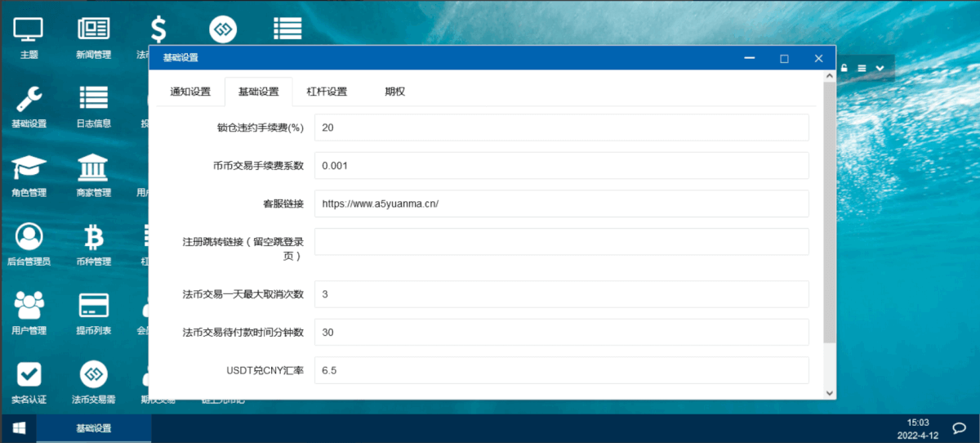Viewport: 980px width, 443px height.
Task: Click USDT兑CNY汇率 field showing 6.5
Action: tap(561, 370)
